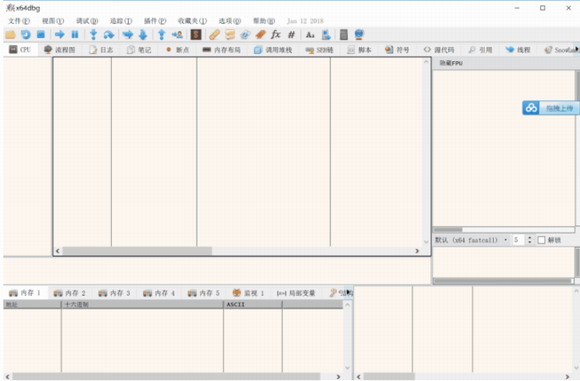Image resolution: width=580 pixels, height=381 pixels.
Task: Click the Baidu cloud icon on upload widget
Action: [531, 108]
